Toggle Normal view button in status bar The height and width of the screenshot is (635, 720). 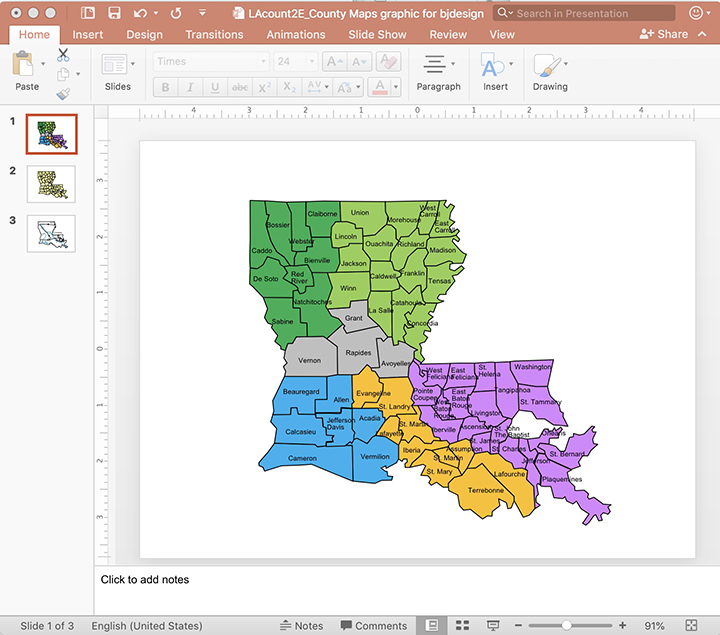(432, 625)
